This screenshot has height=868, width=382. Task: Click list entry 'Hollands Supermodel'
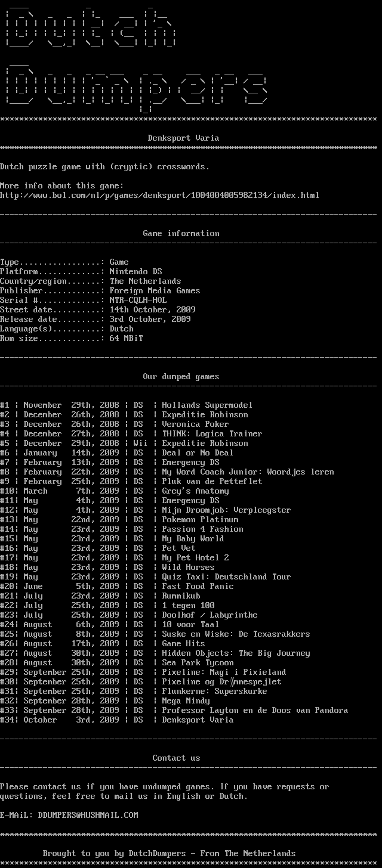(x=208, y=405)
